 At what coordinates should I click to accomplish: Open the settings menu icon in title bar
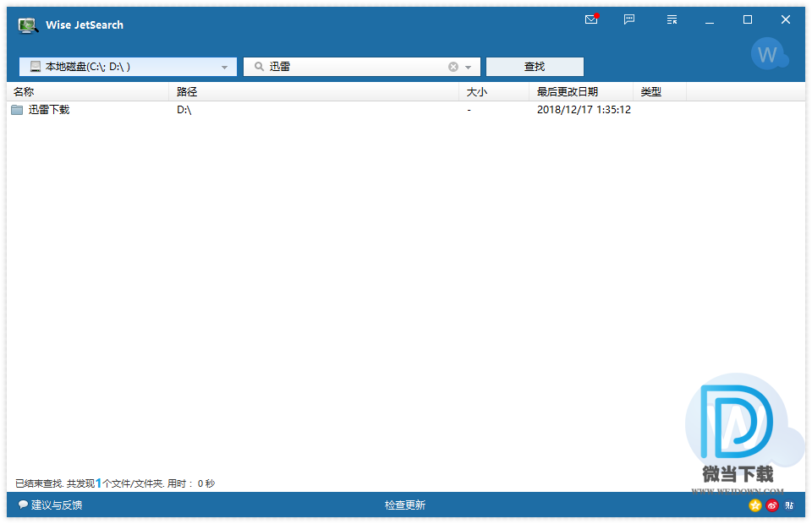pos(672,19)
